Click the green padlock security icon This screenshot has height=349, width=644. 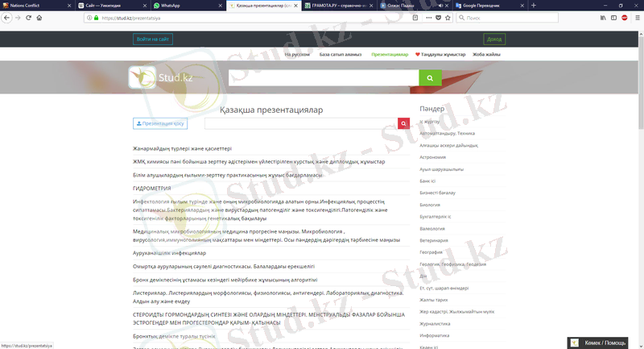[x=96, y=18]
